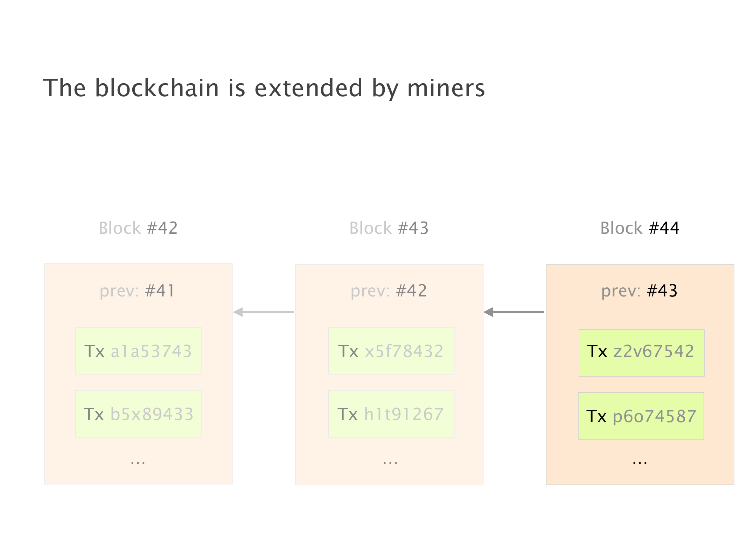Viewport: 747px width, 560px height.
Task: Select transaction box Tx b5x89433
Action: (x=138, y=414)
